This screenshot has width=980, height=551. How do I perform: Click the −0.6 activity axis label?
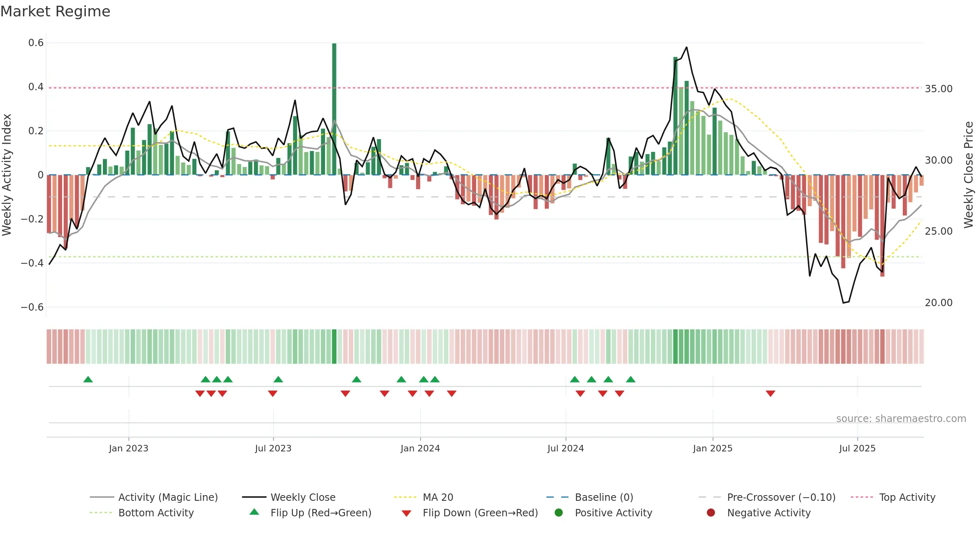32,307
